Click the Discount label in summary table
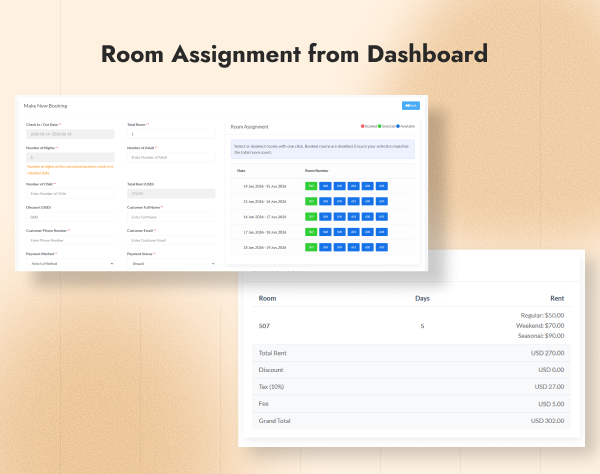This screenshot has width=600, height=474. coord(271,370)
